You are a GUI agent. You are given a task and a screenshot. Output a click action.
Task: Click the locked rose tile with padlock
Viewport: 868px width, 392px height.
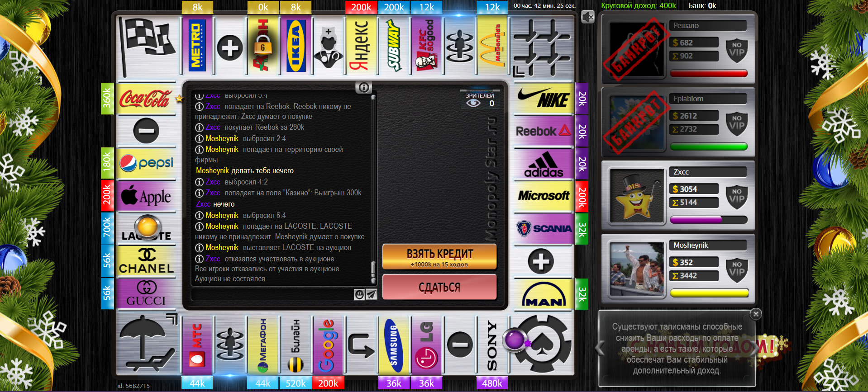pyautogui.click(x=263, y=45)
